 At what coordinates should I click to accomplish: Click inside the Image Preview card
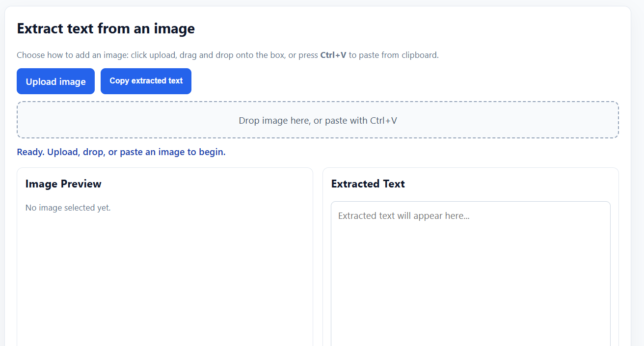tap(164, 245)
